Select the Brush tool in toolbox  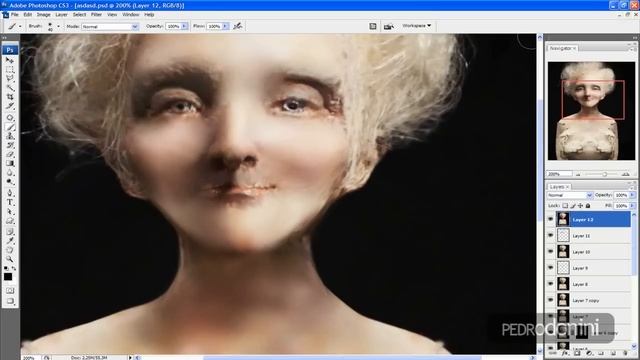point(10,127)
